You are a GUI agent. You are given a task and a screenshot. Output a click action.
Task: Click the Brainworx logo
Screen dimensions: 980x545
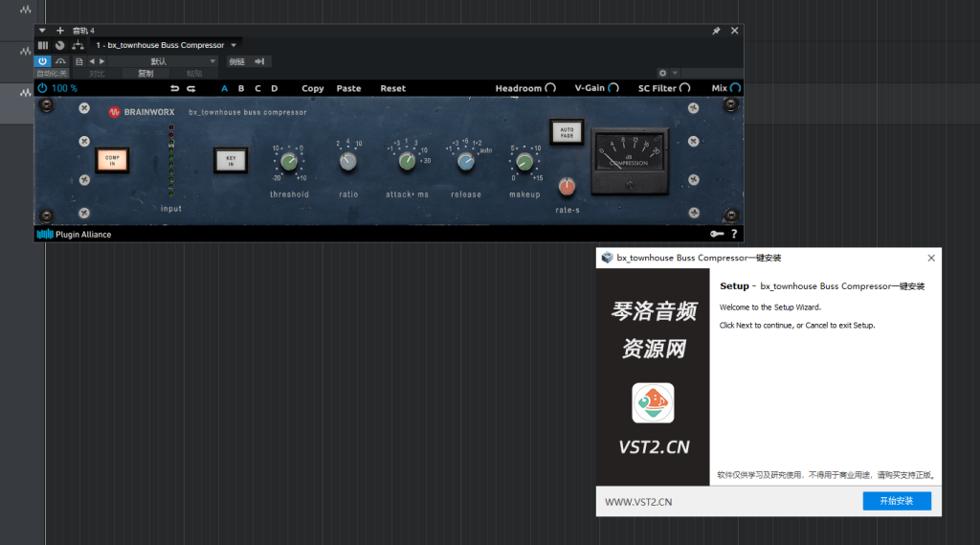[x=142, y=112]
